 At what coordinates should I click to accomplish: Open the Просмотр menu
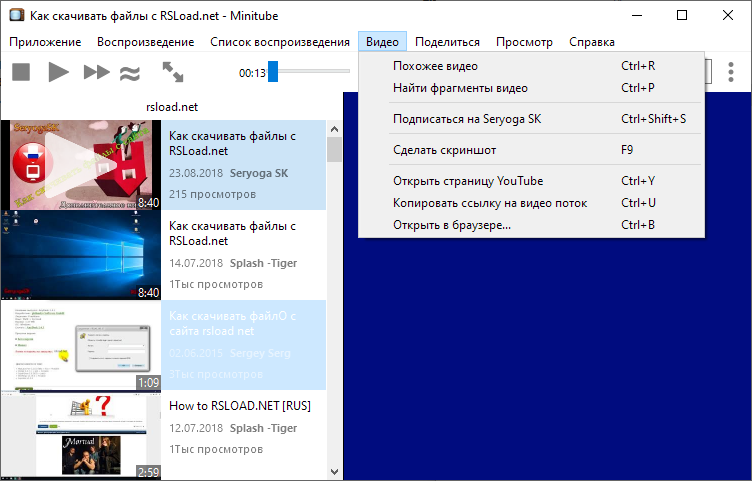(x=524, y=42)
